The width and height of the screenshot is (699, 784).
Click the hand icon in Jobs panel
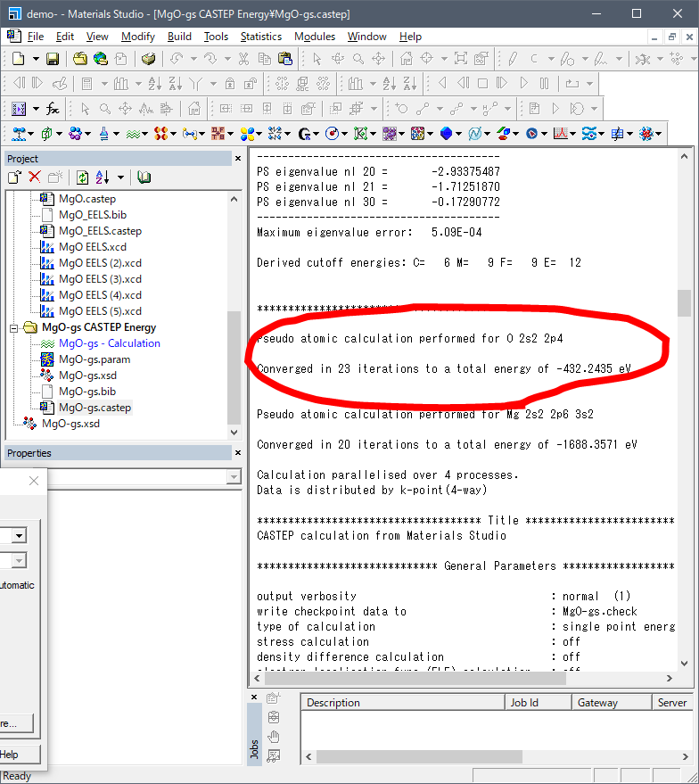(x=274, y=737)
